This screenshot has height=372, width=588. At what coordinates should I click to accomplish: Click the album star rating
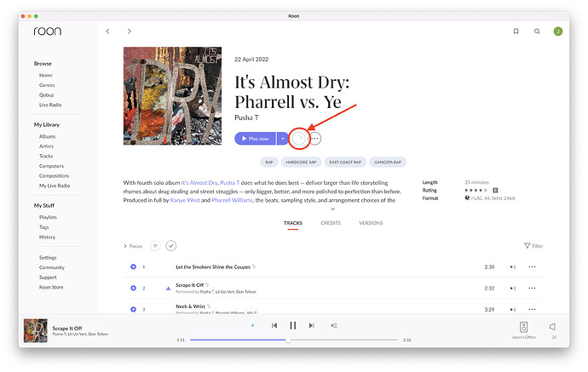click(476, 191)
